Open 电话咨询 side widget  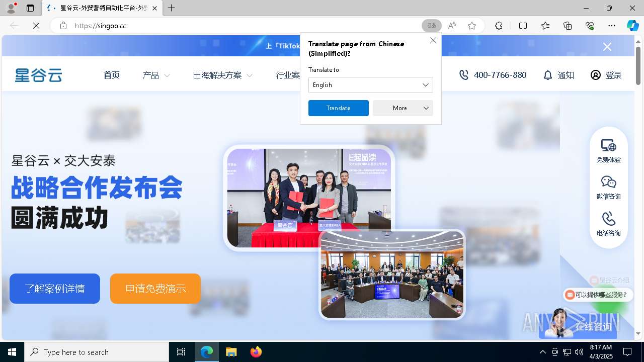point(608,224)
